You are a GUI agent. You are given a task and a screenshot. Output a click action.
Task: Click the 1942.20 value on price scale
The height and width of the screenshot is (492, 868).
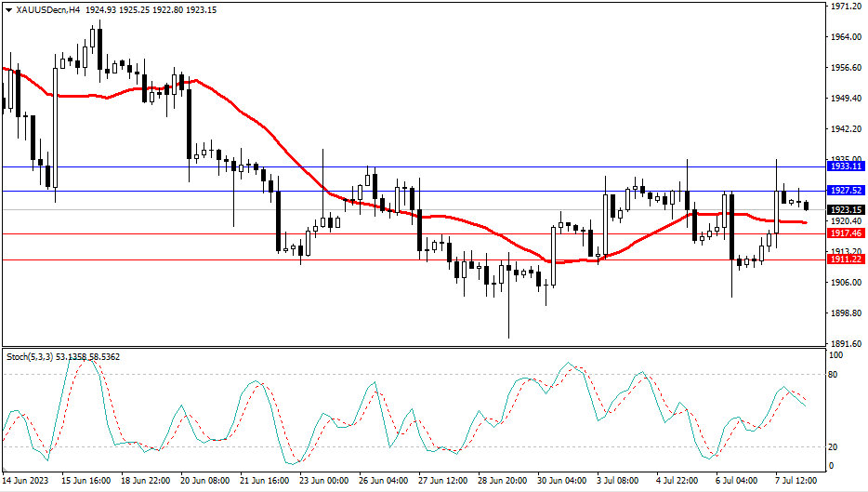[x=845, y=129]
